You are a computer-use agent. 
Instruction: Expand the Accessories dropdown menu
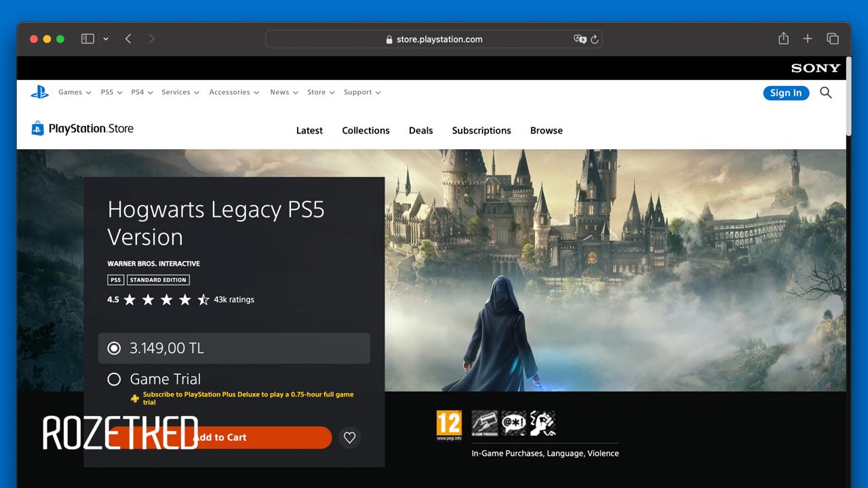[234, 92]
